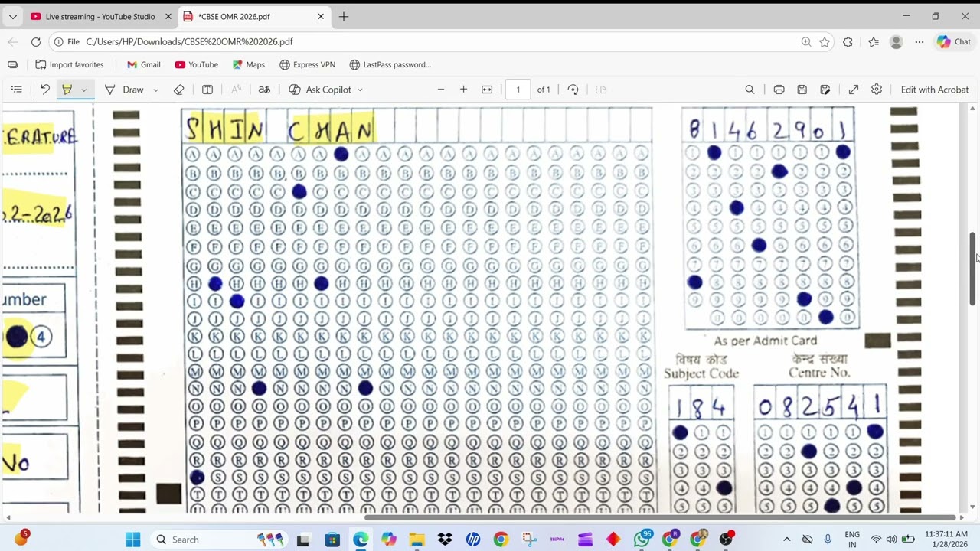Select the Eraser tool
The height and width of the screenshot is (551, 980).
[x=178, y=90]
